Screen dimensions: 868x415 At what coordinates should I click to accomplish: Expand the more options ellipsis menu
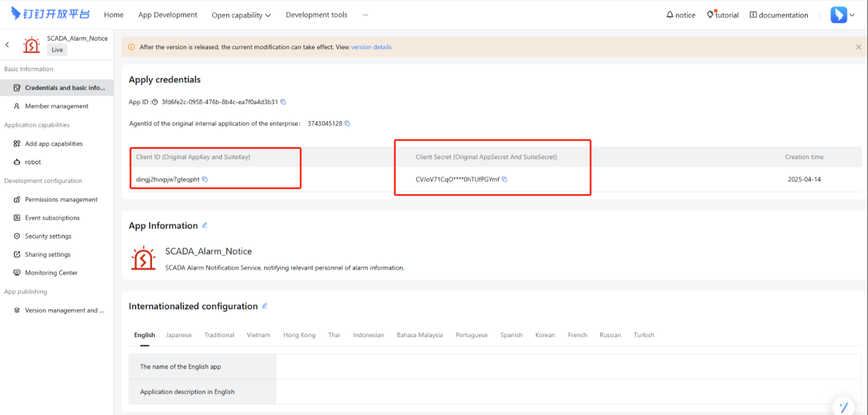point(365,15)
